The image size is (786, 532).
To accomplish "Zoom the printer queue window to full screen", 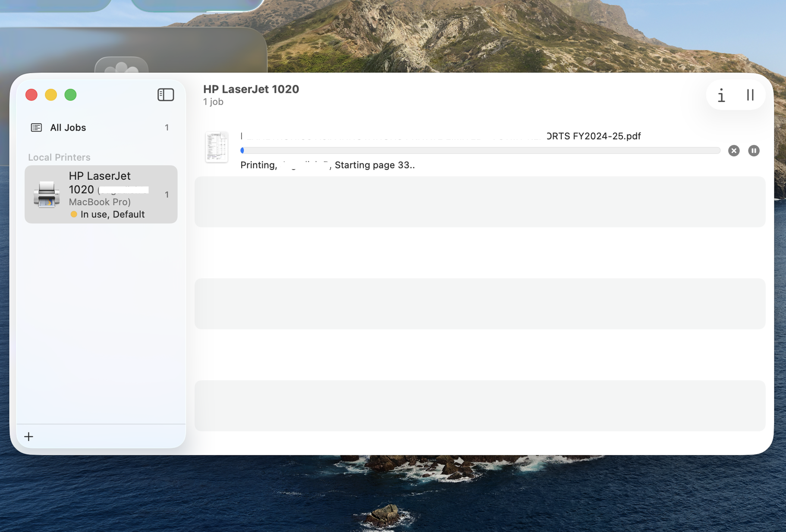I will (x=70, y=95).
